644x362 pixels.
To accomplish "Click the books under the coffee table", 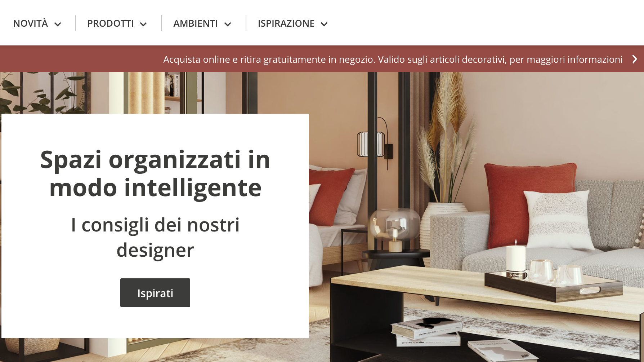I will point(426,332).
